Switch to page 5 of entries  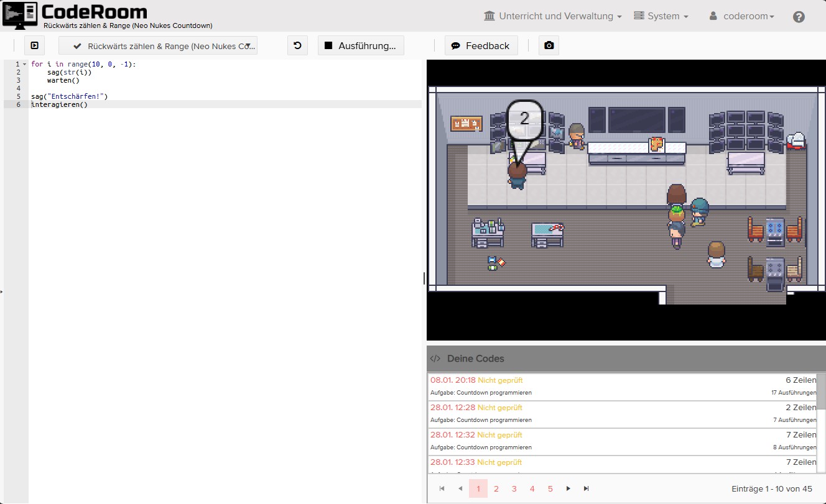pos(550,488)
